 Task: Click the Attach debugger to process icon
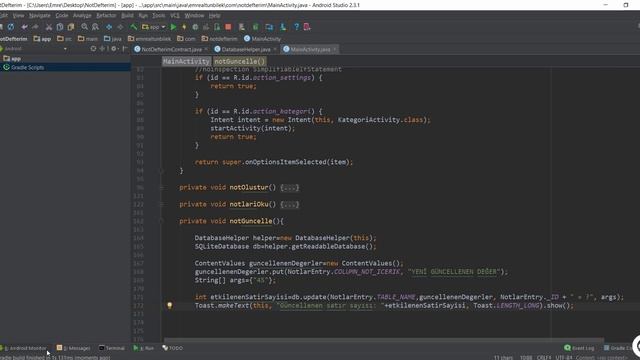pyautogui.click(x=217, y=27)
